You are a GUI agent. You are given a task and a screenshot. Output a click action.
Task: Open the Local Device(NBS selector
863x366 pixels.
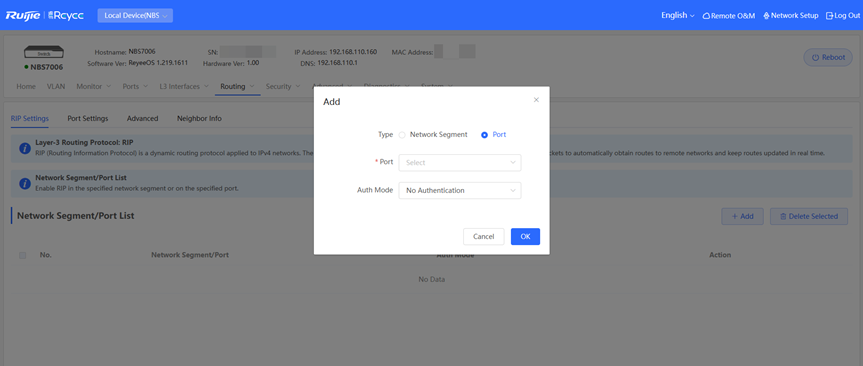(135, 15)
